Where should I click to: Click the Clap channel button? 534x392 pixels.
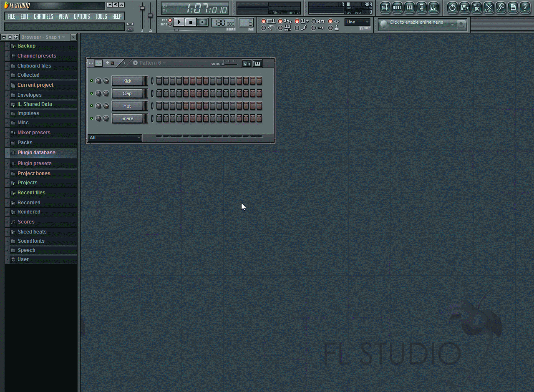127,93
